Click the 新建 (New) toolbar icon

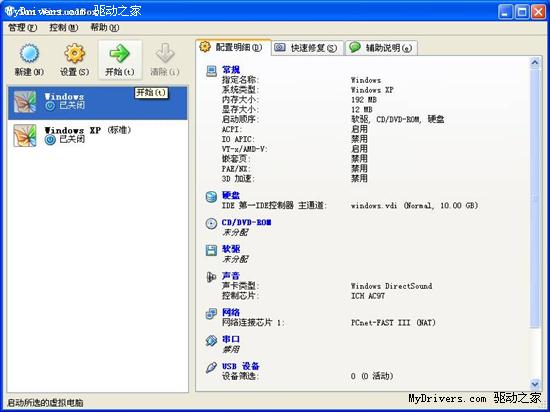(29, 54)
